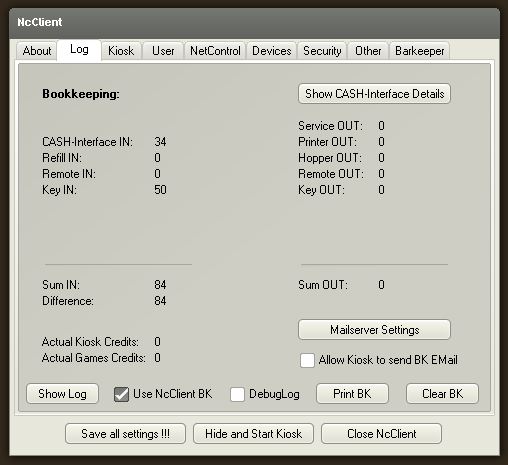The width and height of the screenshot is (508, 465).
Task: Show CASH-Interface Details
Action: pyautogui.click(x=374, y=94)
